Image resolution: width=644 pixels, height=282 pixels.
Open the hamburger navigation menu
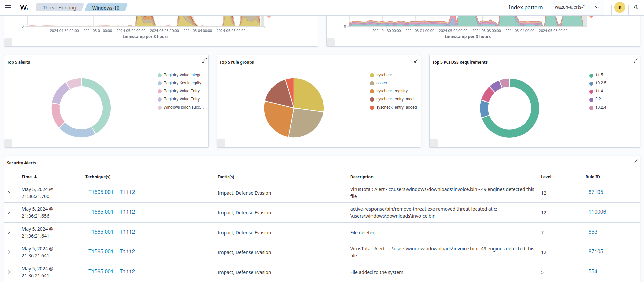click(x=8, y=7)
